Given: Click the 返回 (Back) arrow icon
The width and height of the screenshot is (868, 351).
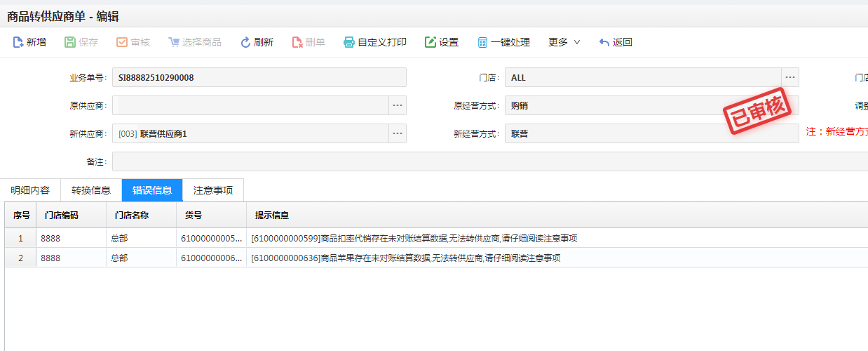Looking at the screenshot, I should [604, 42].
